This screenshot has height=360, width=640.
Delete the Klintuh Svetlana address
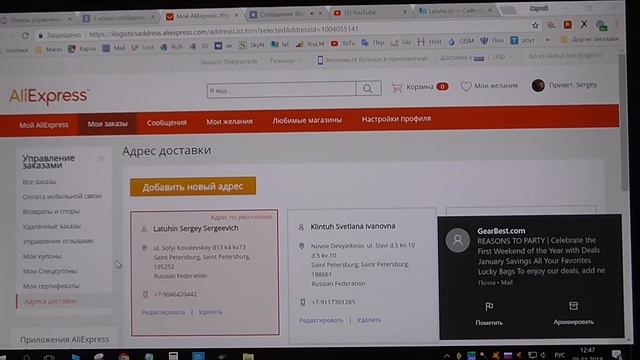pyautogui.click(x=369, y=320)
